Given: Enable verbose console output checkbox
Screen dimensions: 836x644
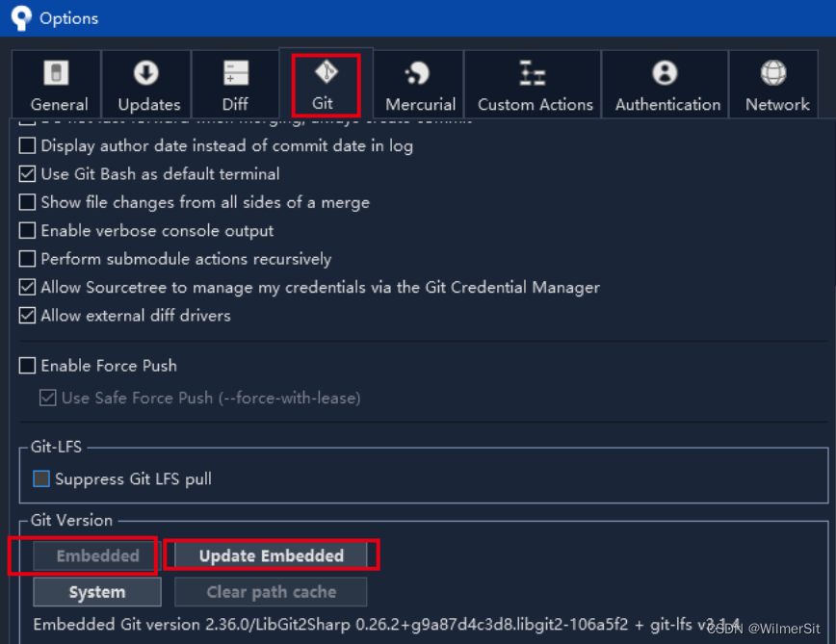Looking at the screenshot, I should (x=27, y=230).
